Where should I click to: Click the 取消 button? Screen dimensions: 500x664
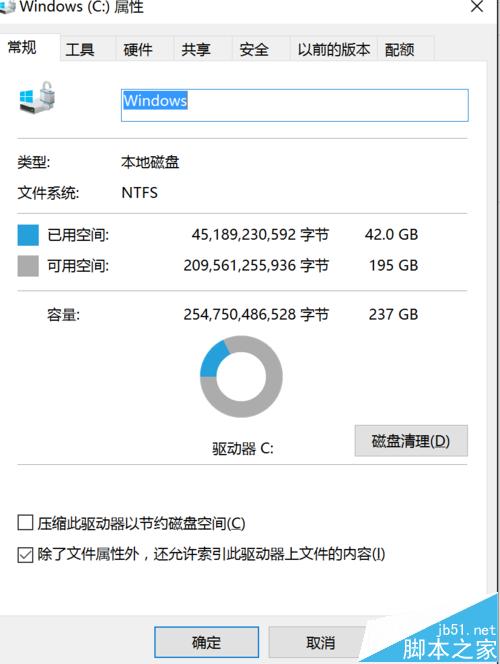pos(320,642)
